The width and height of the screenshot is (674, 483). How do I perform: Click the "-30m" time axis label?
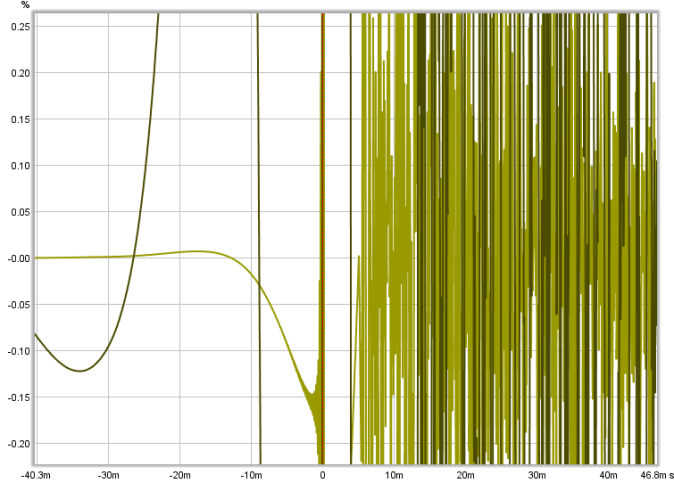pos(108,475)
